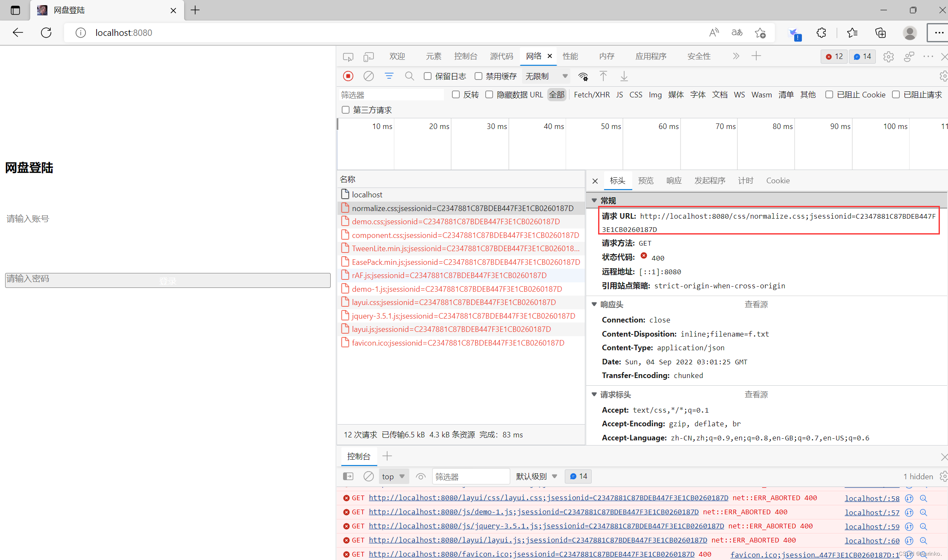Select the favicon.ico request row
This screenshot has width=948, height=560.
click(x=461, y=343)
